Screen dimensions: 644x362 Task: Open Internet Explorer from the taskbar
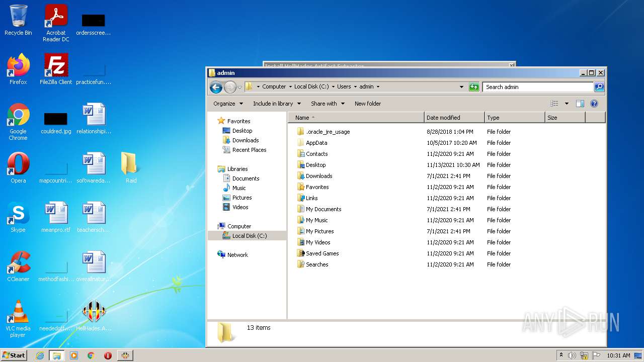coord(40,355)
